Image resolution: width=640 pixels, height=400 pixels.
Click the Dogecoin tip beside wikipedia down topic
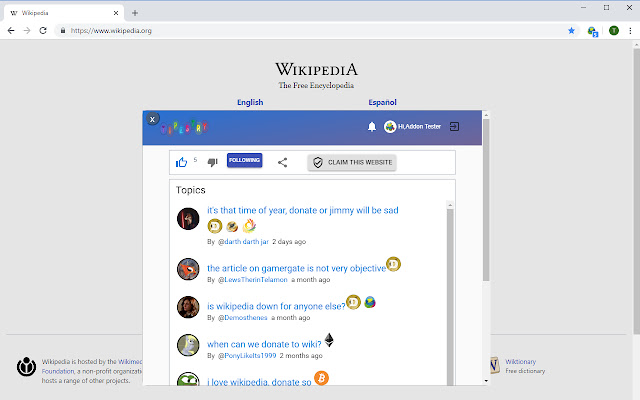(x=353, y=302)
